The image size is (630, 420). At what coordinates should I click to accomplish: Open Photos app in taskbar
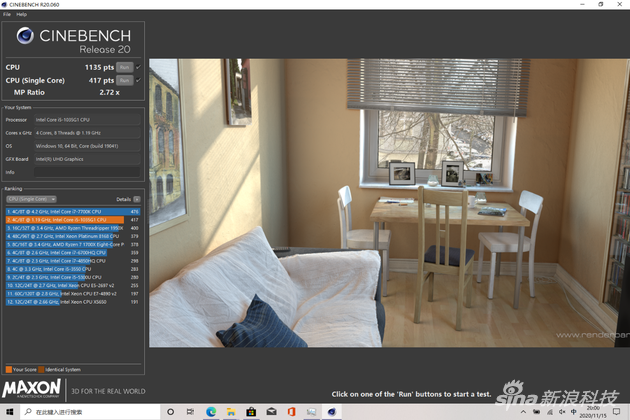[x=311, y=412]
